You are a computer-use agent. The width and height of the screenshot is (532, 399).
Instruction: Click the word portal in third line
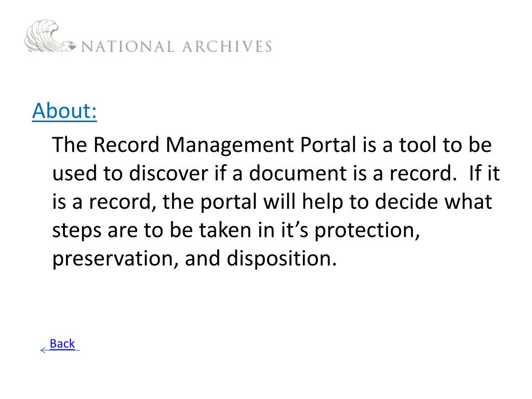point(229,202)
